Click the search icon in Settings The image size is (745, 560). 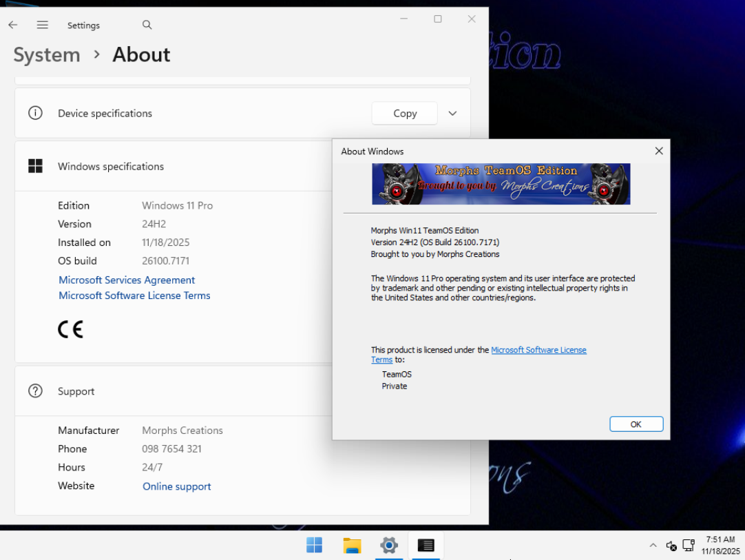[x=147, y=25]
